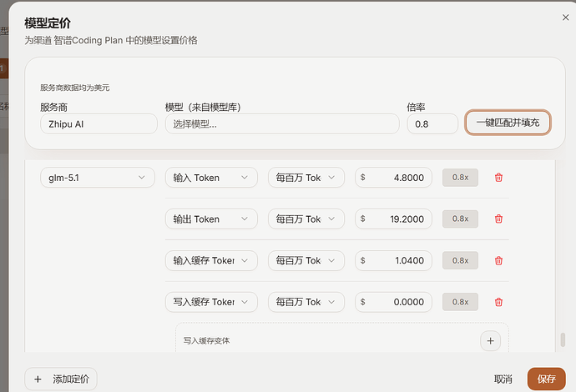Viewport: 576px width, 392px height.
Task: Delete the 输入缓存 Token pricing row
Action: (x=498, y=260)
